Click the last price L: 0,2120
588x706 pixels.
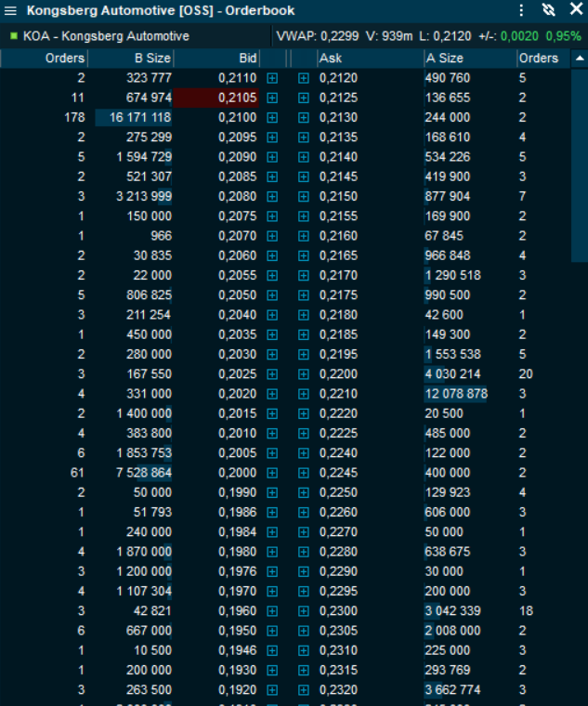pyautogui.click(x=445, y=36)
